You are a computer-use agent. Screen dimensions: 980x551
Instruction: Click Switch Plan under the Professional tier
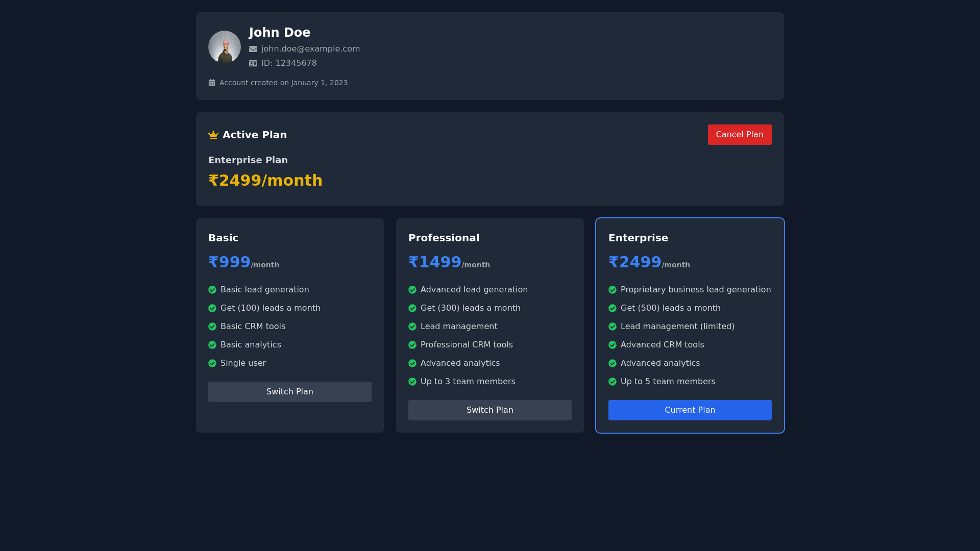point(489,410)
